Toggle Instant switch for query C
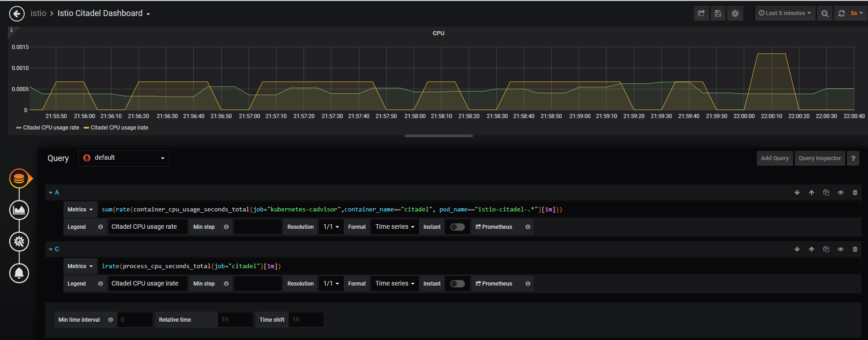The height and width of the screenshot is (340, 868). pyautogui.click(x=457, y=284)
